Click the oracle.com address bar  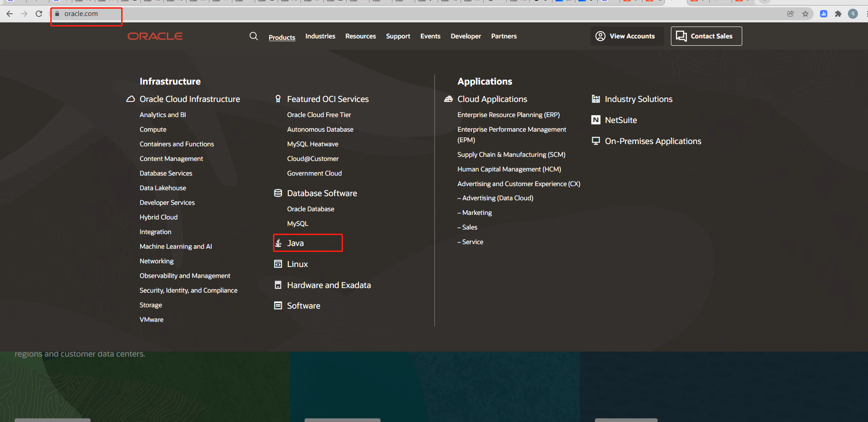tap(86, 14)
